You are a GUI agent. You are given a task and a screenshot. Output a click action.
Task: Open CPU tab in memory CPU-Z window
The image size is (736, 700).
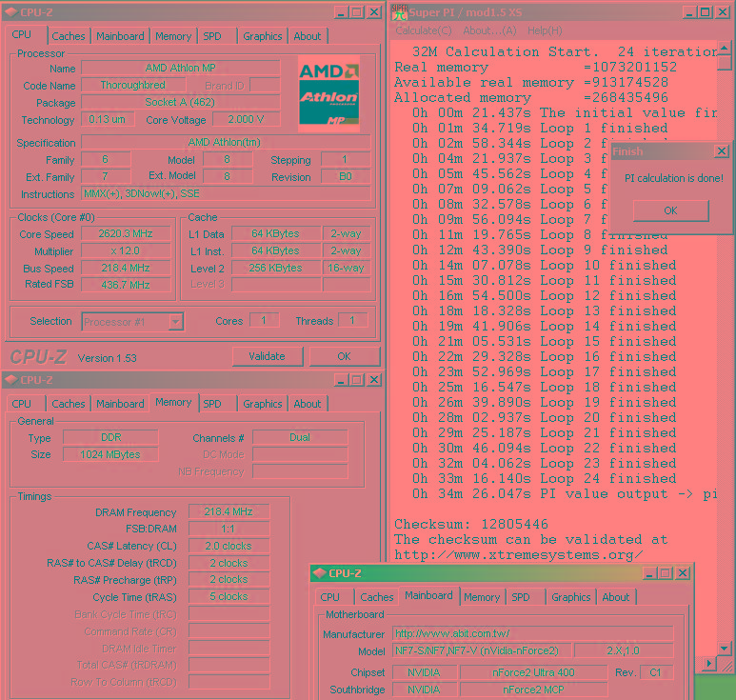coord(22,404)
